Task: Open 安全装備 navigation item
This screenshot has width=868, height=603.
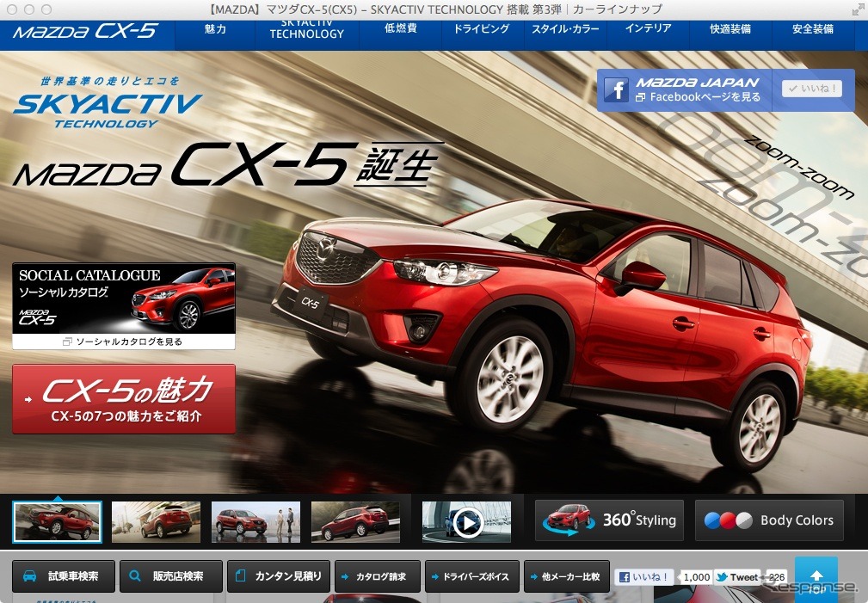Action: 813,28
